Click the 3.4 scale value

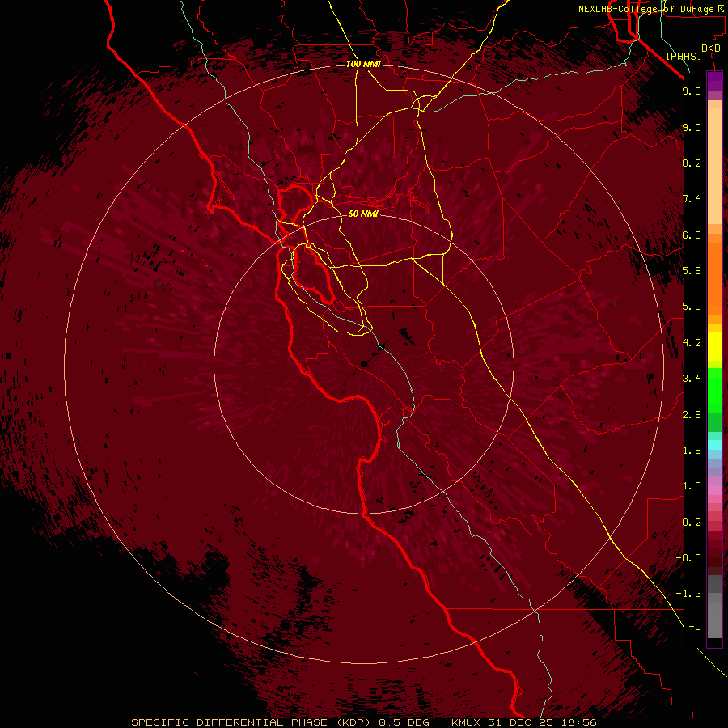[692, 379]
